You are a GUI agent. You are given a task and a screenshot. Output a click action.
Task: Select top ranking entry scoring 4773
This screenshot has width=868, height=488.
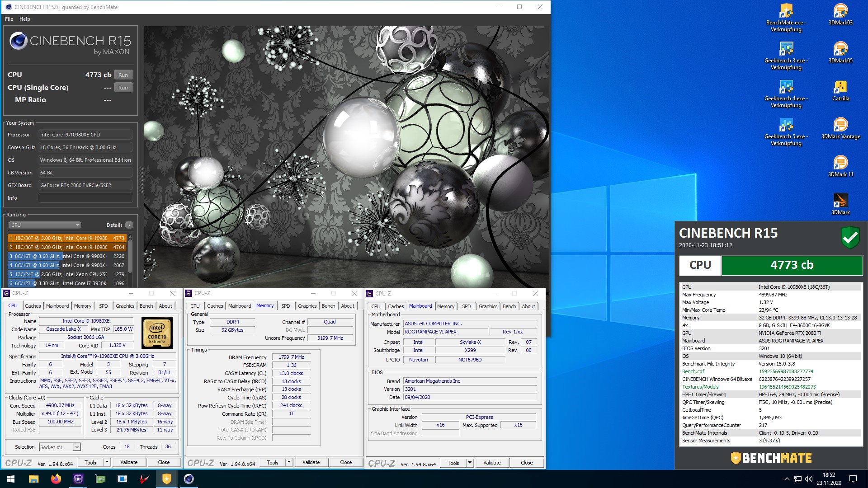pyautogui.click(x=66, y=238)
